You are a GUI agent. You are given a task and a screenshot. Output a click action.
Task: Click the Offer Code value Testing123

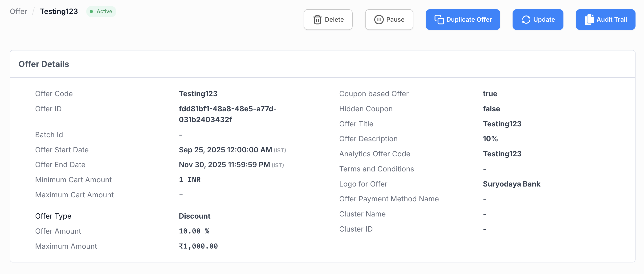click(198, 94)
